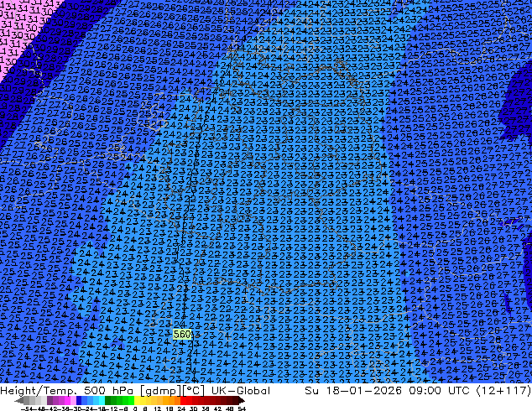
Task: Pick the bright green legend swatch
Action: [x=131, y=401]
